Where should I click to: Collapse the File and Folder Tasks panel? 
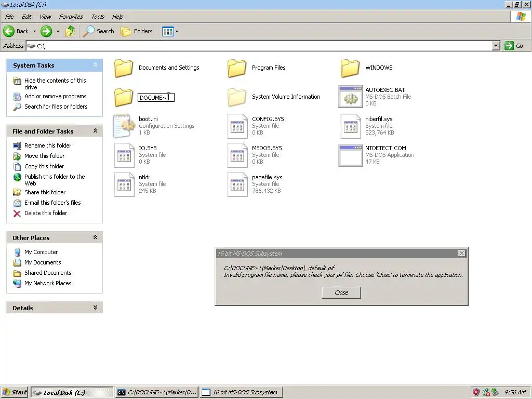point(96,131)
